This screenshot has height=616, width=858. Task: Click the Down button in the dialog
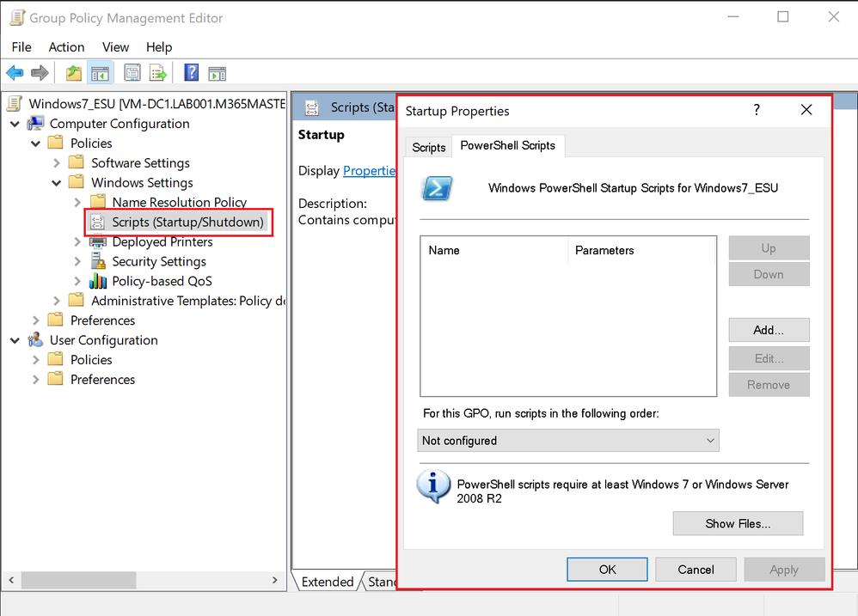pyautogui.click(x=769, y=274)
